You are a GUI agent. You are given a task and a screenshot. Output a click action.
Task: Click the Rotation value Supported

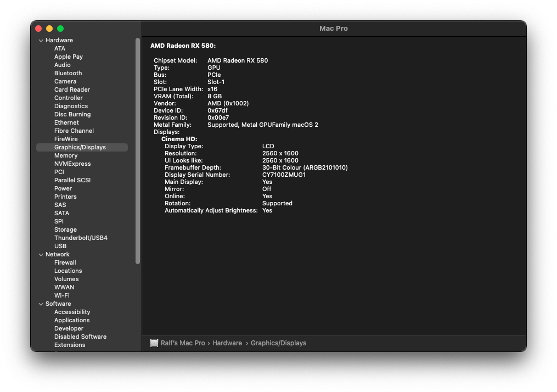pyautogui.click(x=277, y=203)
